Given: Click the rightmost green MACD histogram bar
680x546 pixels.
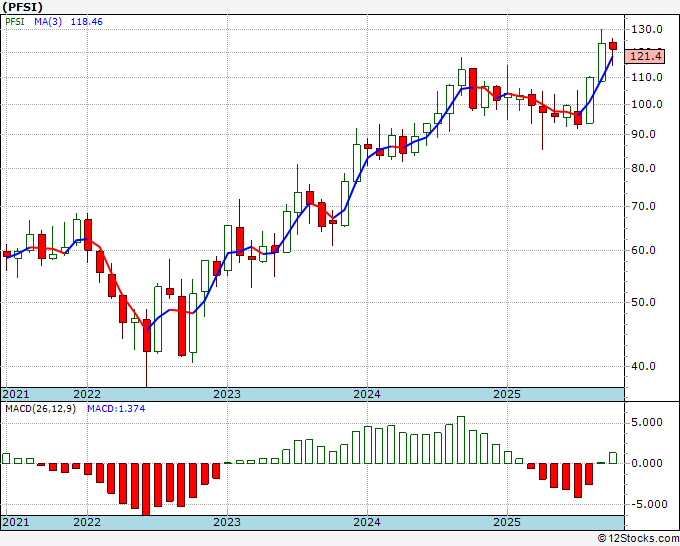Looking at the screenshot, I should [613, 458].
